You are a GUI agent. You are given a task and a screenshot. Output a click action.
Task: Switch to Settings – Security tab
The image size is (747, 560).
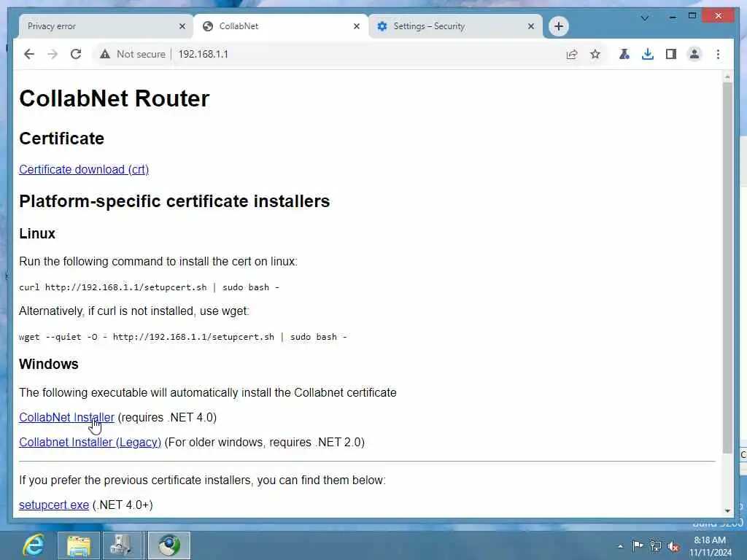click(x=455, y=26)
